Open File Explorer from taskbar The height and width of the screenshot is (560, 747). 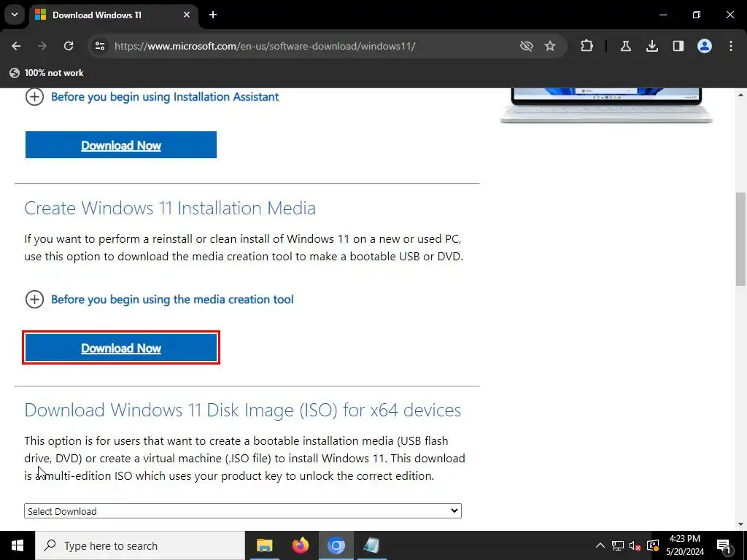tap(264, 545)
